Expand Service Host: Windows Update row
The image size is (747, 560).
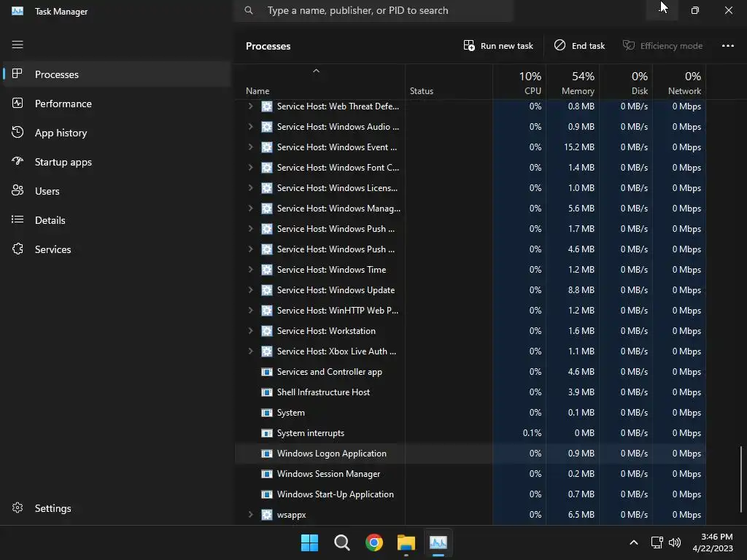pos(250,290)
